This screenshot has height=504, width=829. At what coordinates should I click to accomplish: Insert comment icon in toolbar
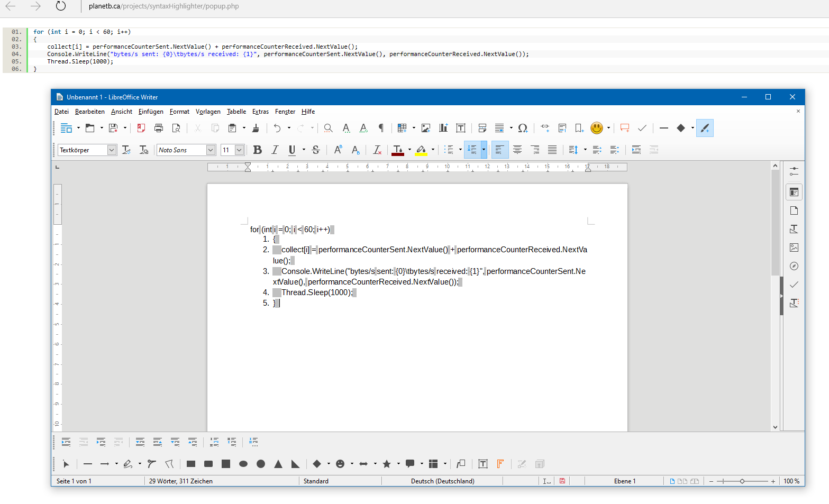tap(625, 128)
